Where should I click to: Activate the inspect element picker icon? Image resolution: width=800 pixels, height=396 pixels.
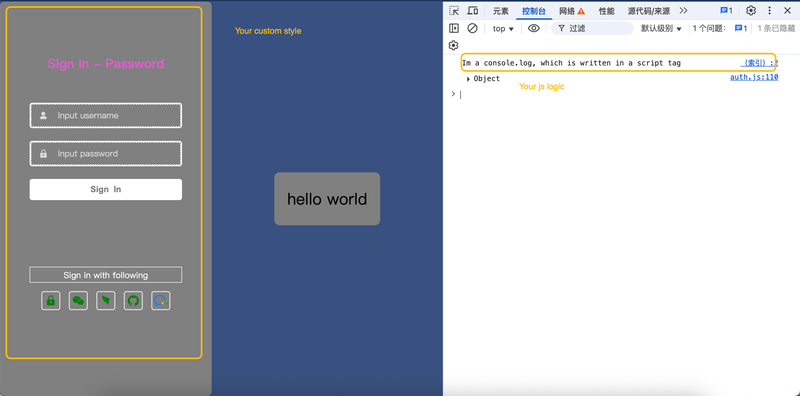tap(454, 11)
